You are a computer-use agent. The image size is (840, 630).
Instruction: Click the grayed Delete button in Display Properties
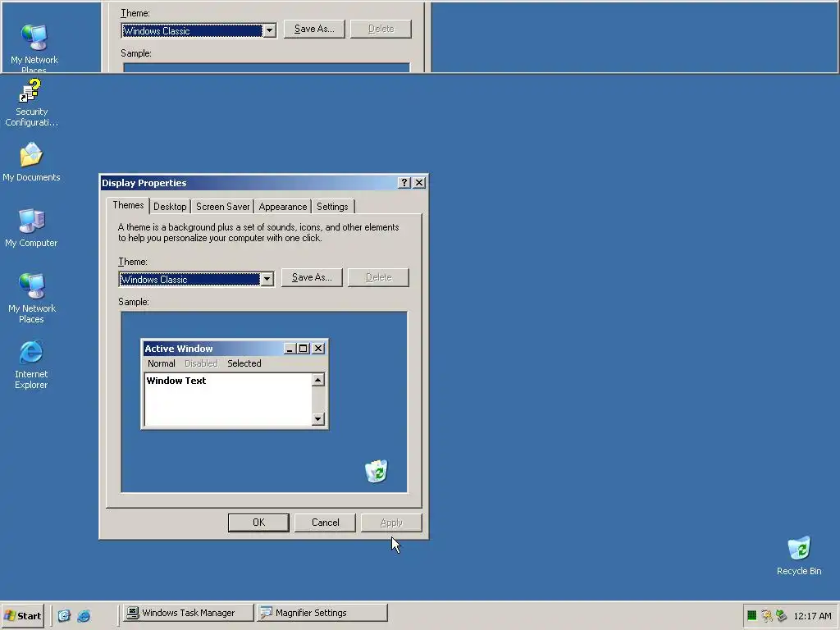[378, 277]
